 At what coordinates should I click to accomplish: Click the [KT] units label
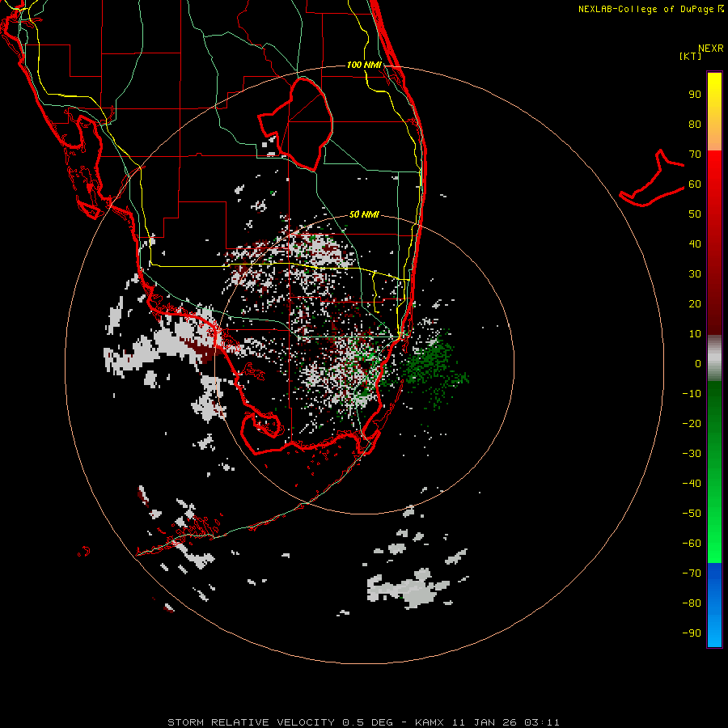tap(691, 56)
